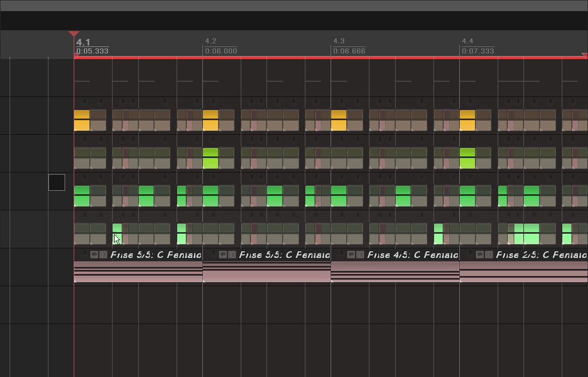The width and height of the screenshot is (588, 377).
Task: Select the Phrase 2/5 clip title
Action: (x=541, y=255)
